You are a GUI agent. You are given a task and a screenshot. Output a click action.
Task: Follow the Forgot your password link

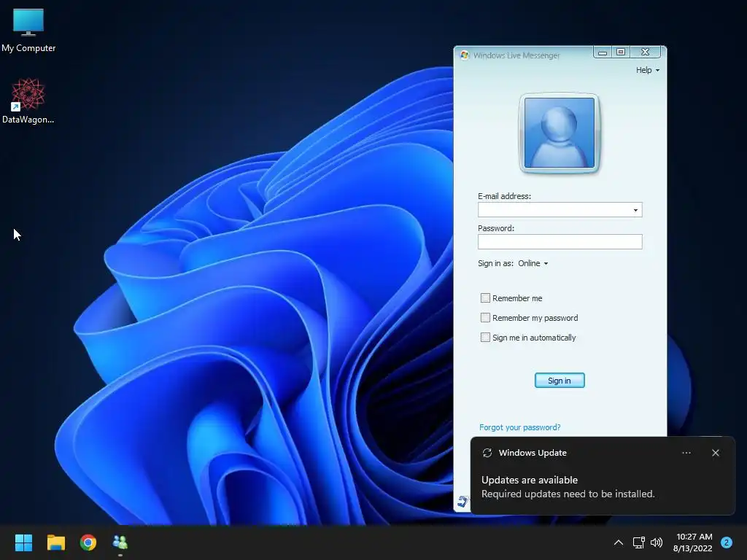coord(519,427)
